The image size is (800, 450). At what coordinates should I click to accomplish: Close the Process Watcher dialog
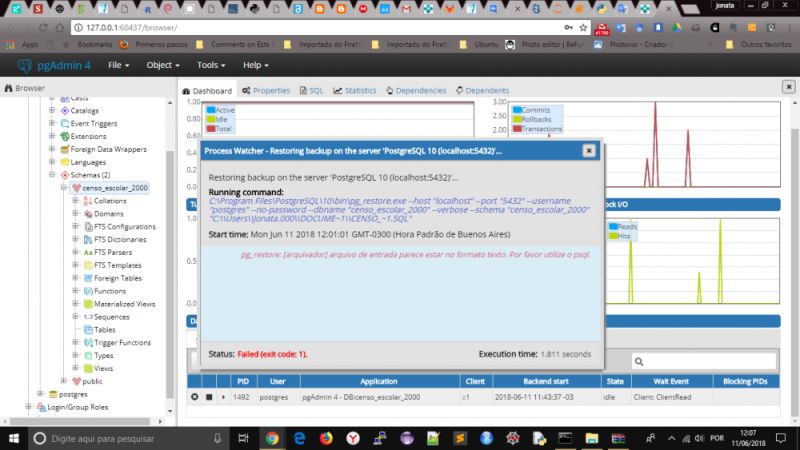(589, 151)
